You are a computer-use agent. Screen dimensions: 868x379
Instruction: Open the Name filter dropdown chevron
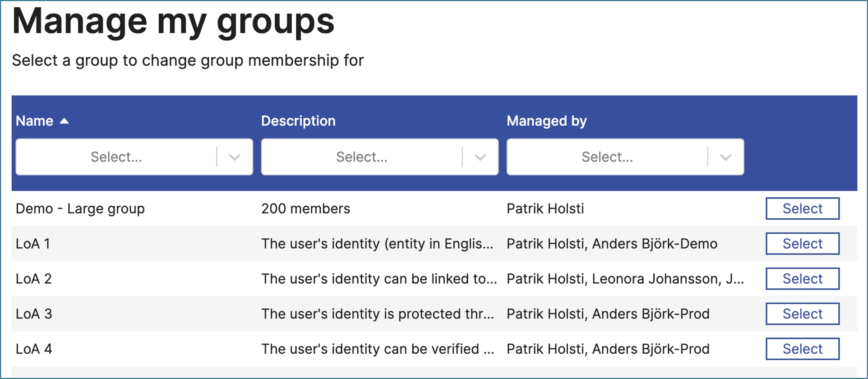tap(235, 157)
